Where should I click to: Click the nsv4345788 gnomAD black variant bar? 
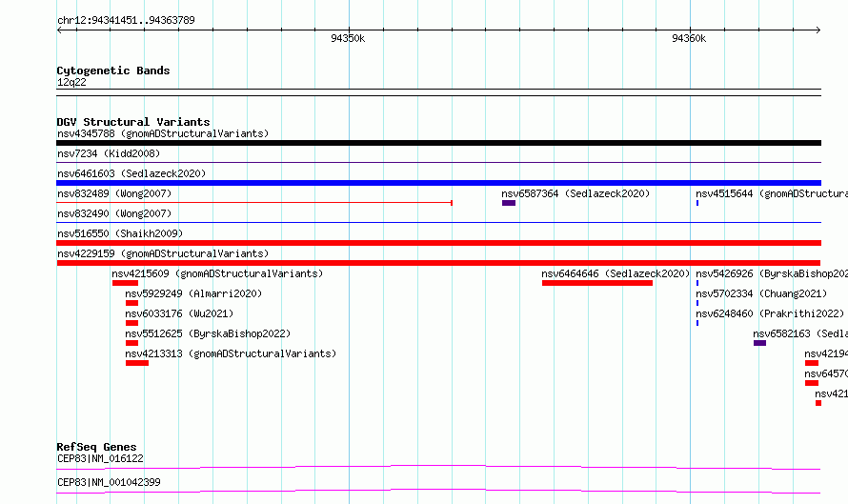tap(438, 143)
